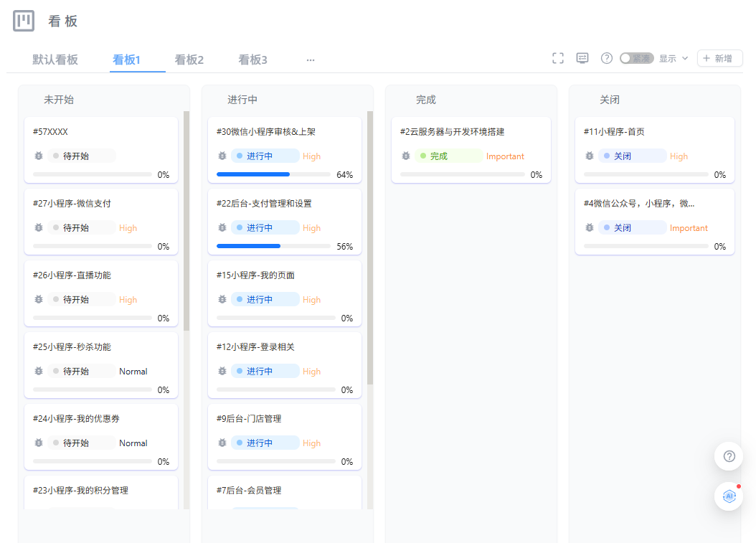The width and height of the screenshot is (756, 543).
Task: Open status dropdown 待开始 on card #25小程序-秒杀功能
Action: pos(82,372)
